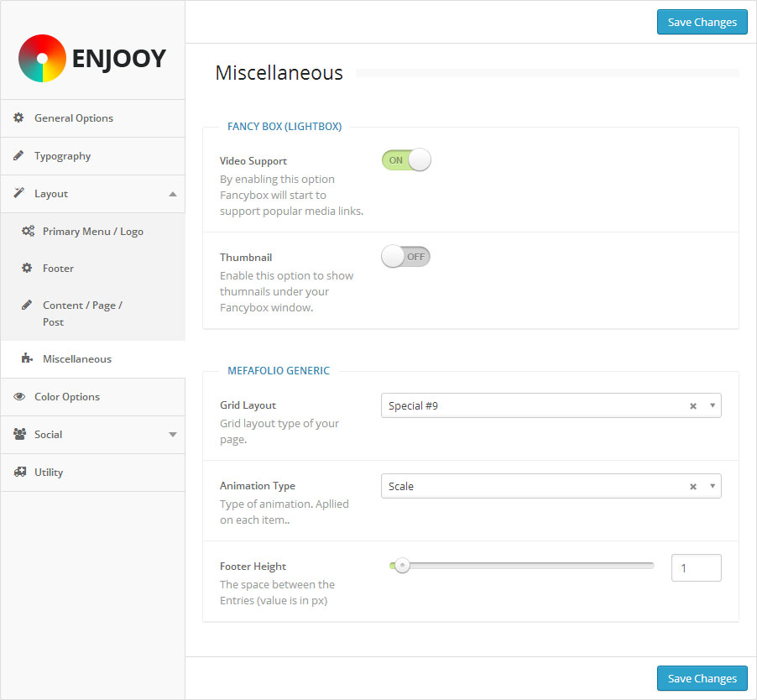Image resolution: width=757 pixels, height=700 pixels.
Task: Turn off the Video Support toggle
Action: pyautogui.click(x=406, y=160)
